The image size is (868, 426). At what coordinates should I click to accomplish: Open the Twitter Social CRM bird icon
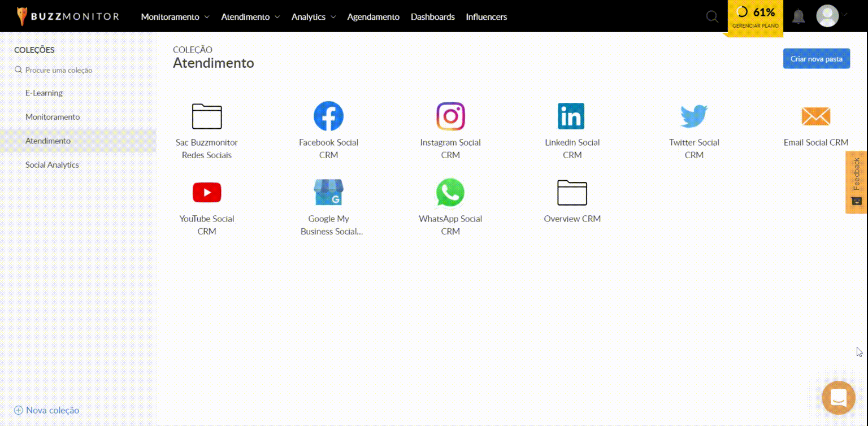(694, 116)
